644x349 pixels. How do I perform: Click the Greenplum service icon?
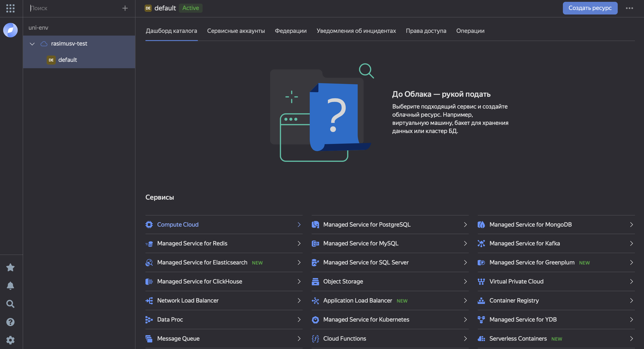coord(481,262)
